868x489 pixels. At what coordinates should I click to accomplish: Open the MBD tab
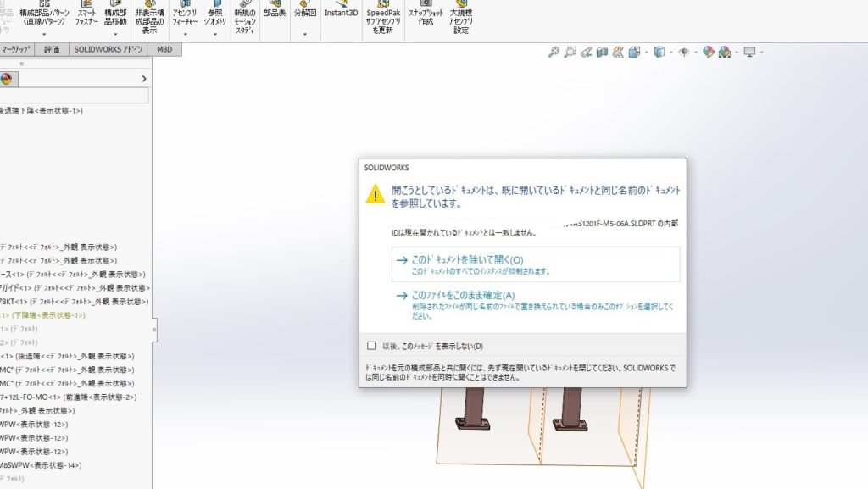tap(164, 50)
